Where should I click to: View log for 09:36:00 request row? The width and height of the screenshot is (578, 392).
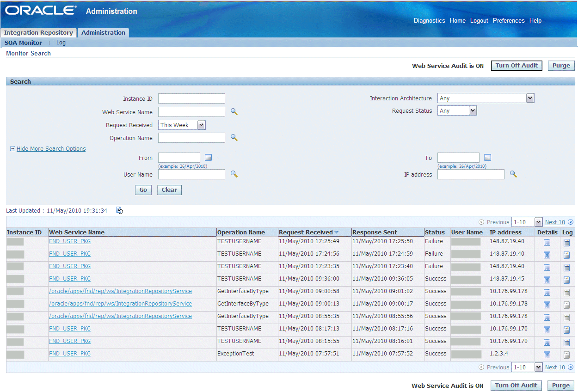566,280
